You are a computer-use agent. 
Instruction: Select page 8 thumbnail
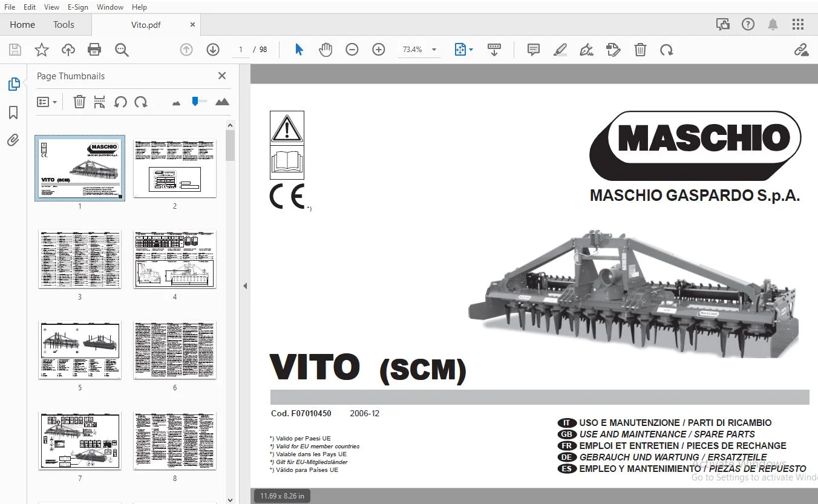175,440
